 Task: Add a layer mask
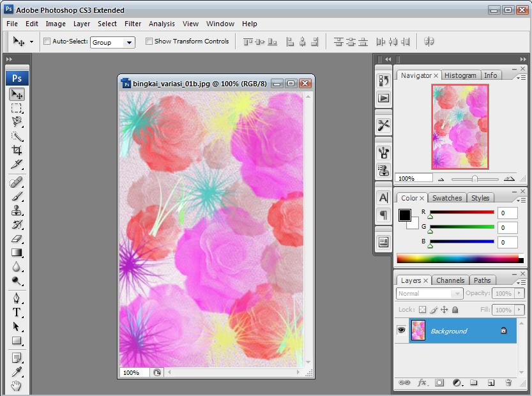click(439, 383)
